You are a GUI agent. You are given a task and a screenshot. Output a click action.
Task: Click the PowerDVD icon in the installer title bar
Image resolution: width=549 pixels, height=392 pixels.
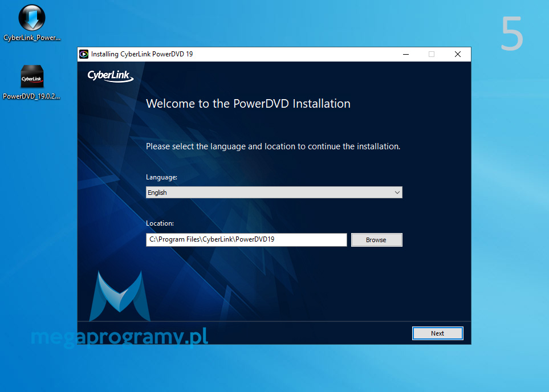[x=84, y=54]
